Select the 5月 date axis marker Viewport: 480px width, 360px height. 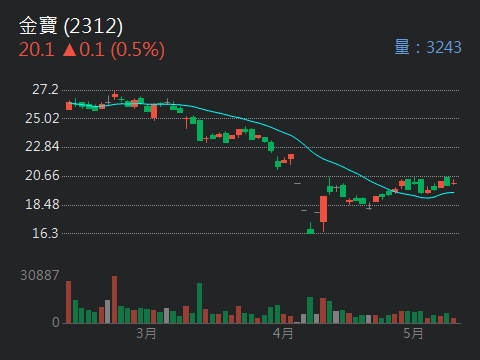[x=413, y=333]
